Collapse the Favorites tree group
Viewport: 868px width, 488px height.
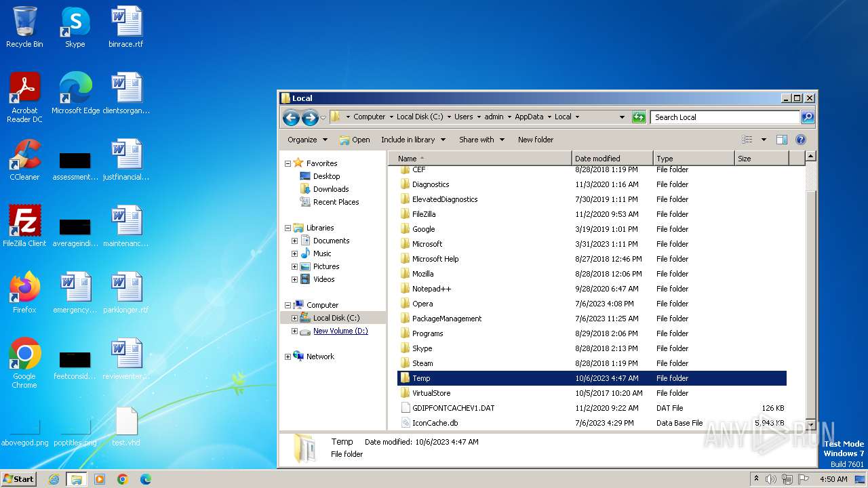[x=288, y=163]
